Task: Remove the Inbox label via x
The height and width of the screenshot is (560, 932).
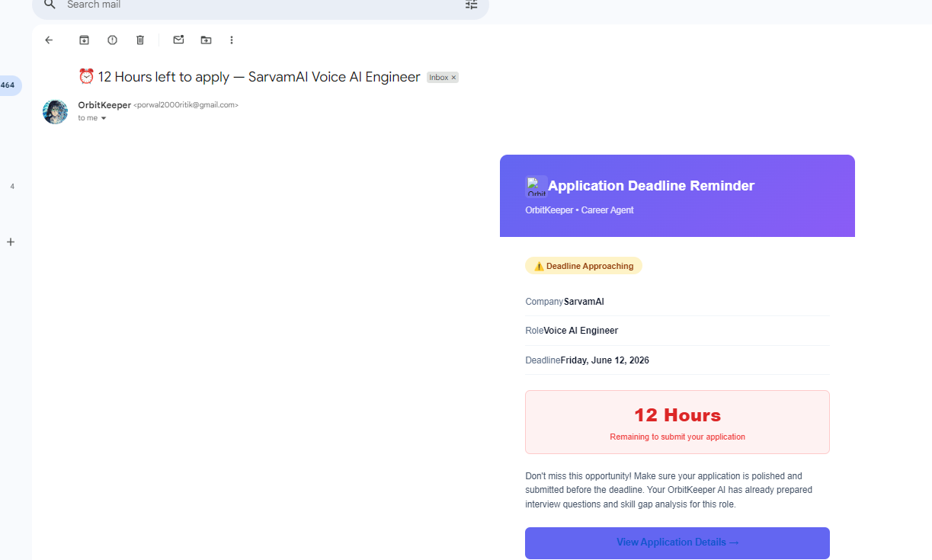Action: [453, 78]
